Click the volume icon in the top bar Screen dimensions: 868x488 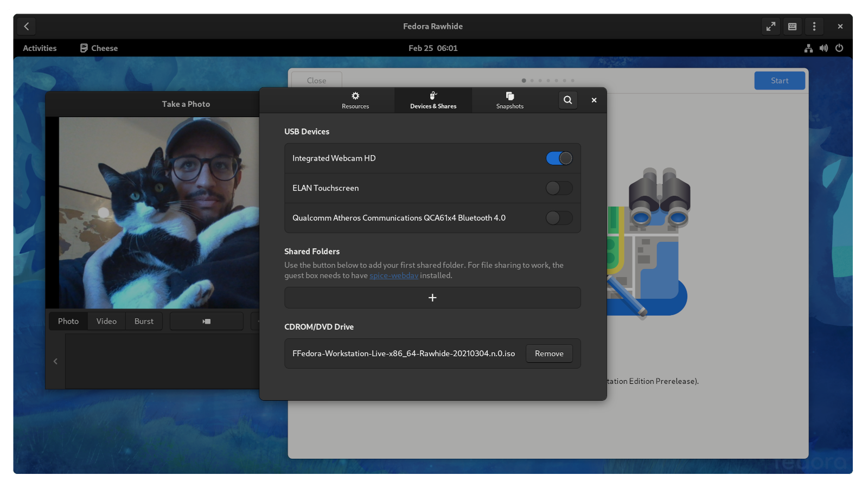click(x=824, y=48)
